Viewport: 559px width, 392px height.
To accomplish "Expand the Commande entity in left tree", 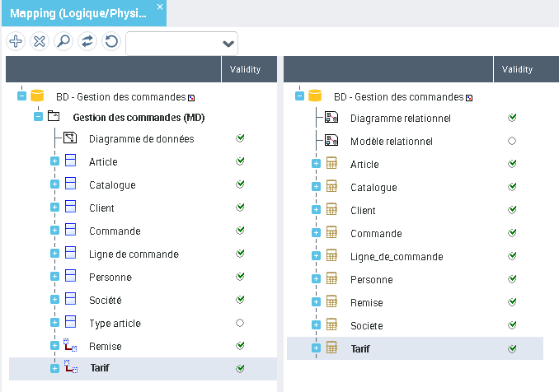I will pos(54,231).
